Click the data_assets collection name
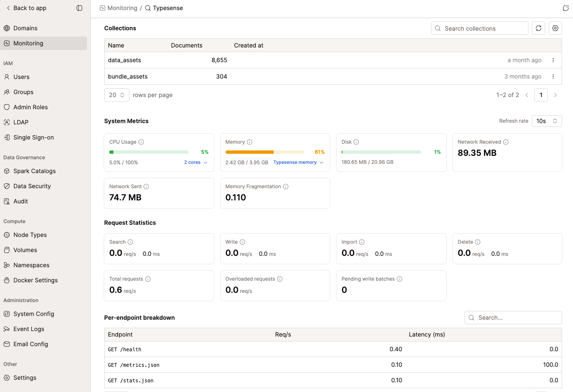This screenshot has width=573, height=392. tap(124, 60)
